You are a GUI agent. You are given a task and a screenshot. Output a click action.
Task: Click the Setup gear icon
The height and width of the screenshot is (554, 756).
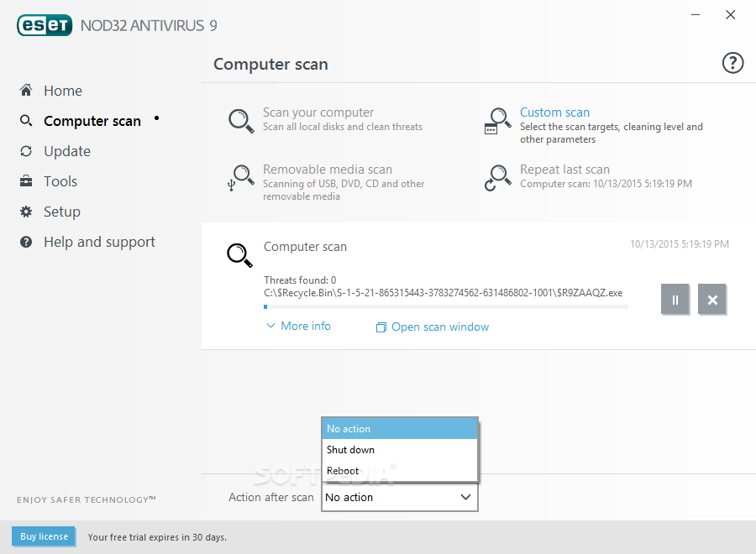point(26,212)
